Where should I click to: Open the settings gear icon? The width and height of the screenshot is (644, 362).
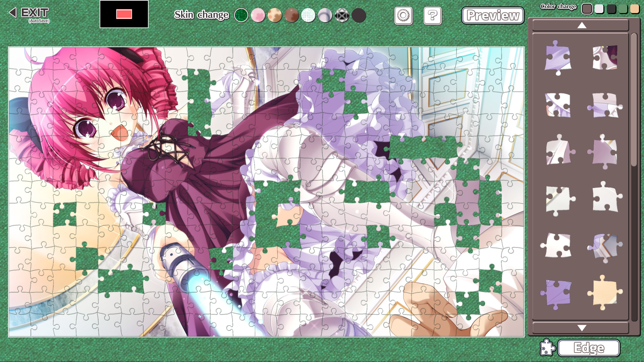coord(402,15)
